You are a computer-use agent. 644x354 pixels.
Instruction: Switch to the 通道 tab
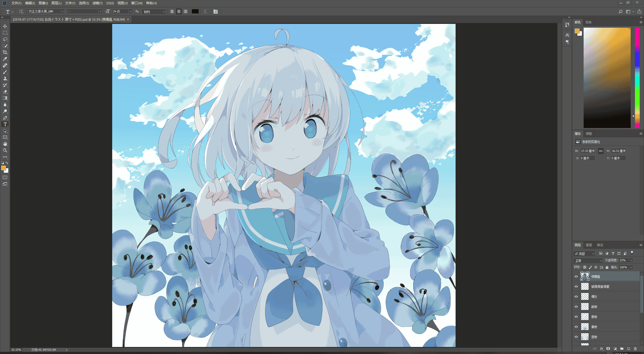point(589,245)
